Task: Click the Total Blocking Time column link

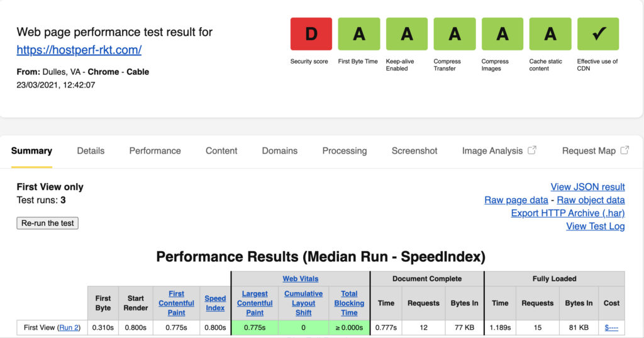Action: point(349,303)
